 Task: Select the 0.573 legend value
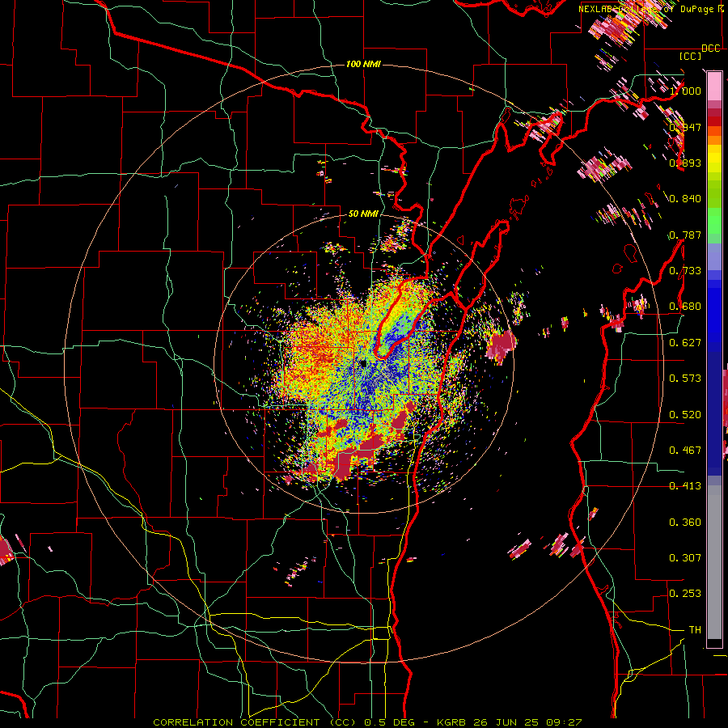[x=685, y=379]
